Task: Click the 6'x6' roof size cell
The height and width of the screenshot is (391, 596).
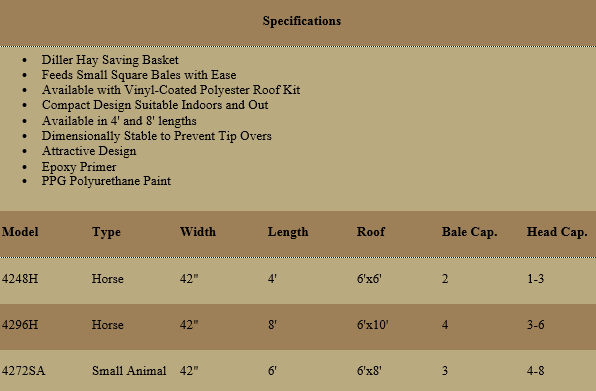Action: click(369, 279)
